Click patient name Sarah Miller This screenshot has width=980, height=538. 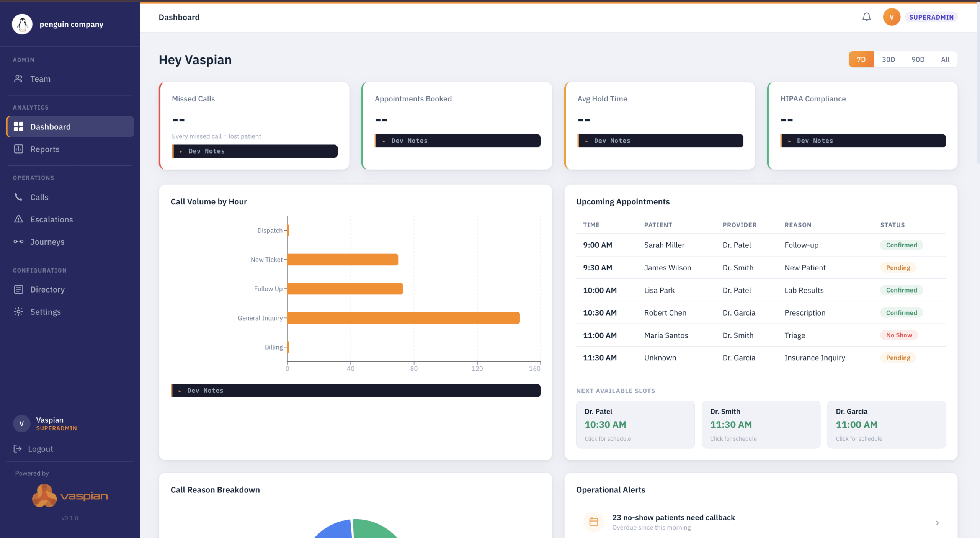(664, 245)
